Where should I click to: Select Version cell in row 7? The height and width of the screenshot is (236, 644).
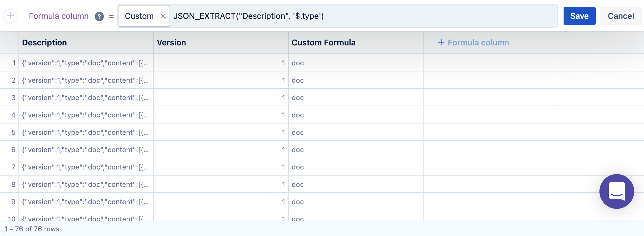click(x=221, y=167)
